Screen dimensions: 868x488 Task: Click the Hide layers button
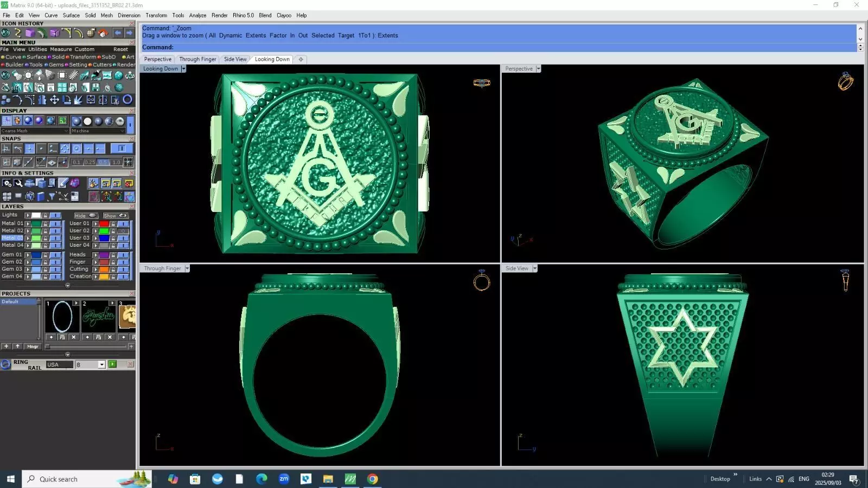click(86, 215)
